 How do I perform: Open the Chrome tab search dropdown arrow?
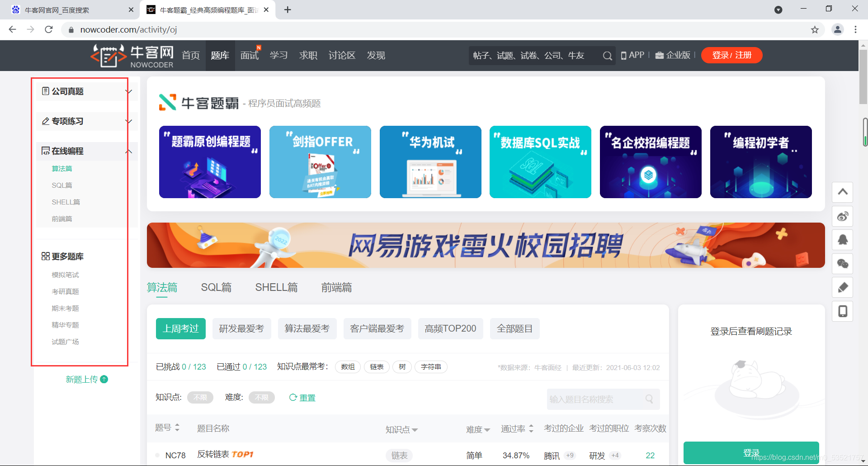pos(778,10)
